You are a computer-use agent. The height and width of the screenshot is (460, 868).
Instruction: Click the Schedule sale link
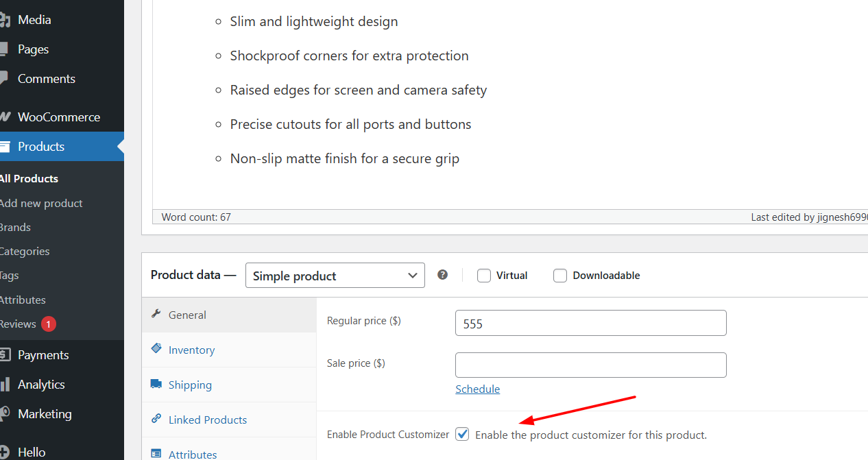pyautogui.click(x=477, y=389)
